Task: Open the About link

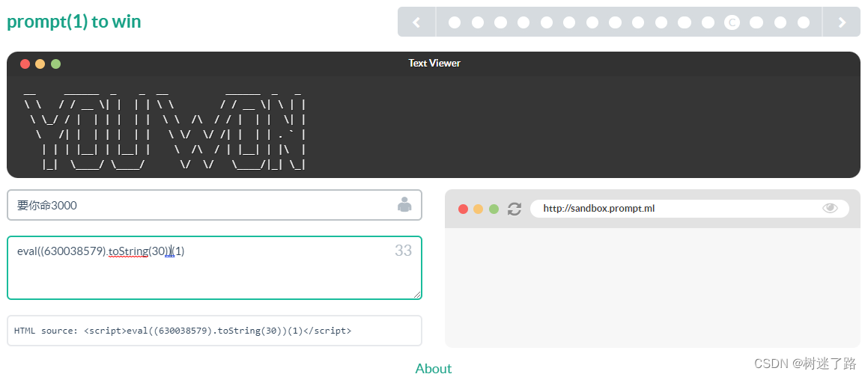Action: pyautogui.click(x=434, y=369)
